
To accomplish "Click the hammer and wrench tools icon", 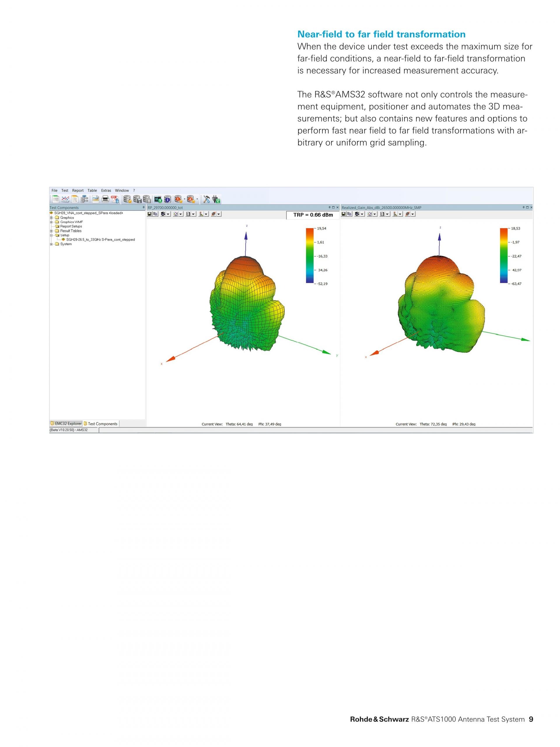I will point(206,199).
